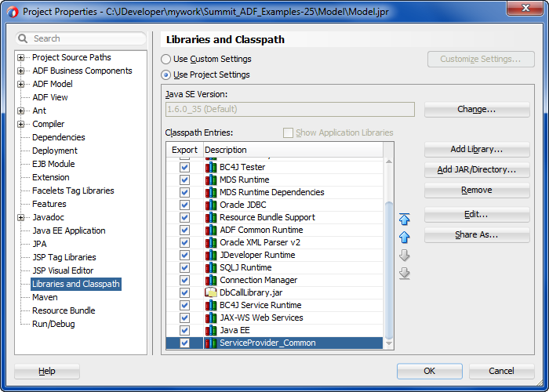Click into the Search field
Screen dimensions: 549x392
click(81, 38)
